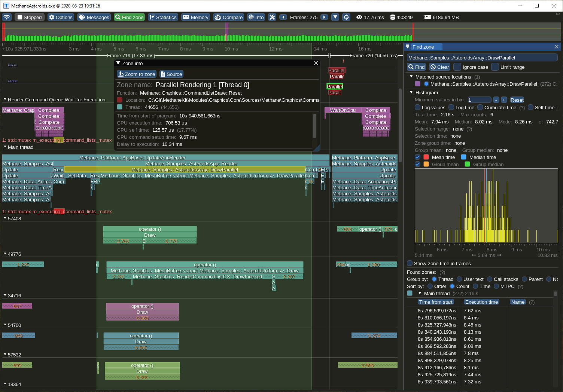Toggle Show zone time in frames

coord(410,263)
